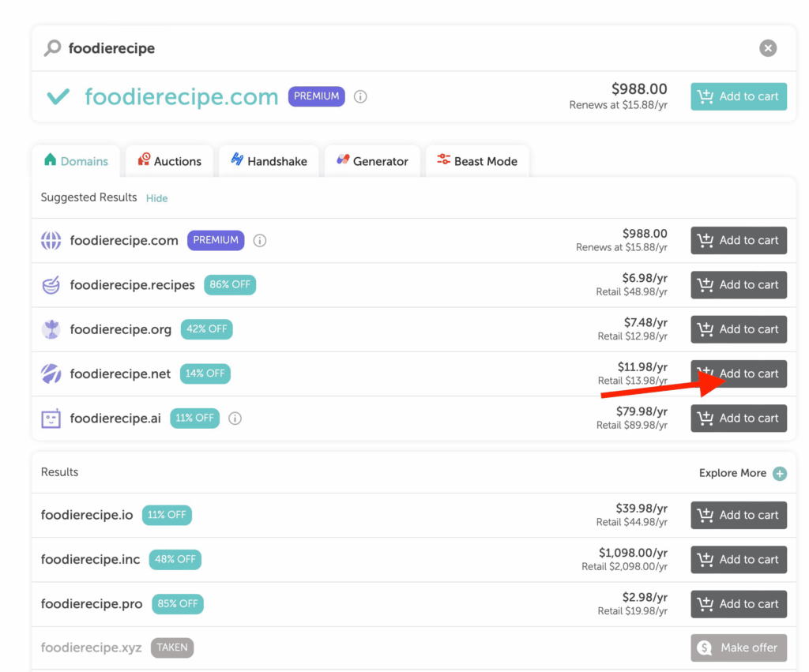
Task: Click the icon beside foodierecipe.org
Action: (x=51, y=329)
